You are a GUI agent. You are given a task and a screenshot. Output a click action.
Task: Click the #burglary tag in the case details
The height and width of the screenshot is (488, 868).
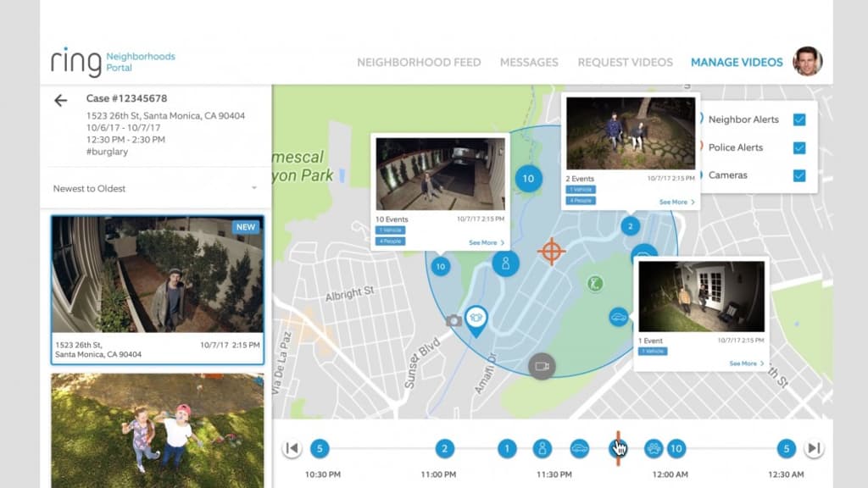(107, 152)
